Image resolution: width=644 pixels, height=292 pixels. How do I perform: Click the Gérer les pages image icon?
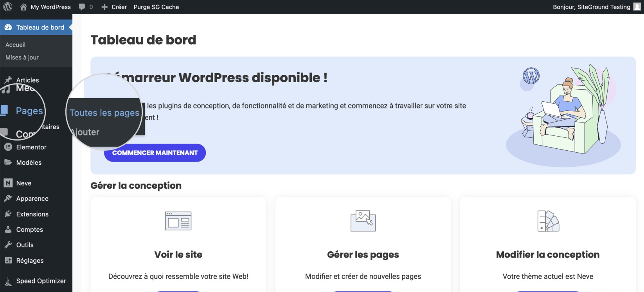(x=363, y=221)
